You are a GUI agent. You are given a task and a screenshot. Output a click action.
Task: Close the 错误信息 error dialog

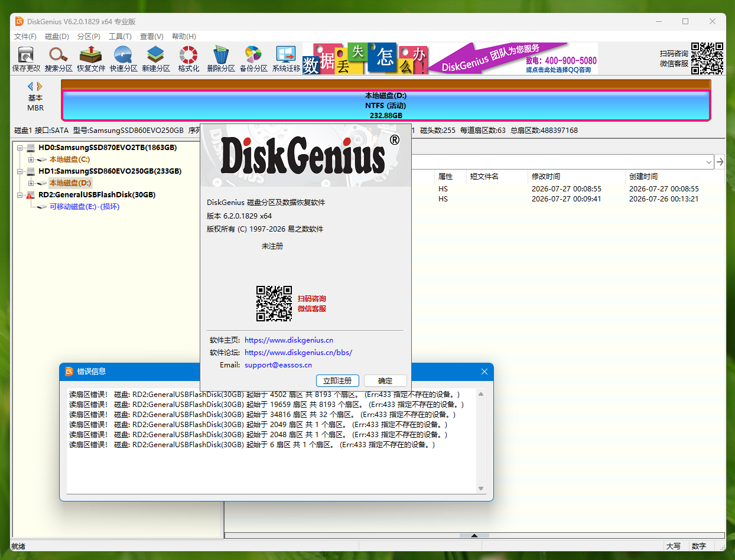484,372
